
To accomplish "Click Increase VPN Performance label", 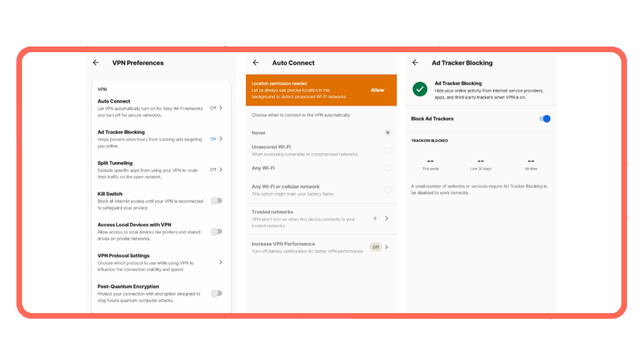I will [x=283, y=244].
